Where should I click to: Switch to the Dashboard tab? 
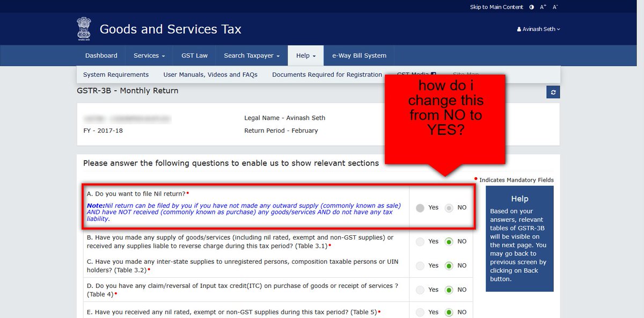pyautogui.click(x=101, y=55)
